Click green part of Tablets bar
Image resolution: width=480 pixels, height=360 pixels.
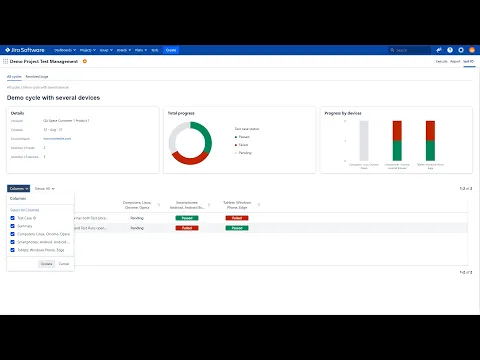[430, 151]
